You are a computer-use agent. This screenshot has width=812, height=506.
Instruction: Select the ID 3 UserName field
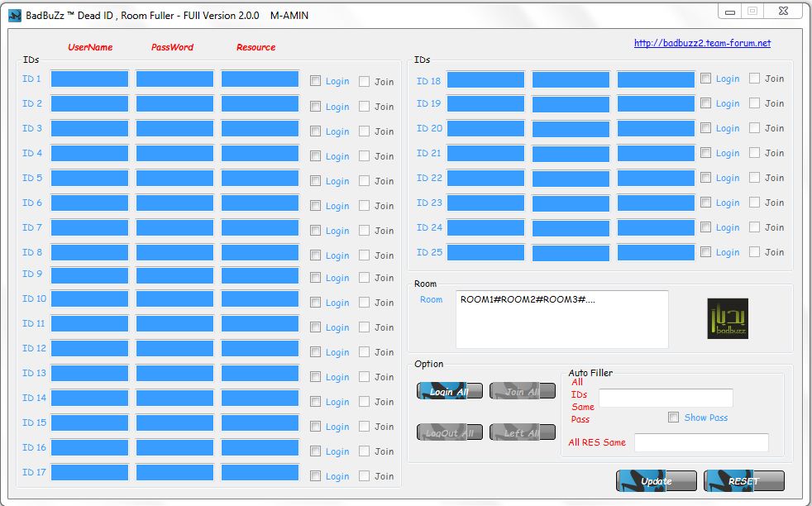[89, 128]
